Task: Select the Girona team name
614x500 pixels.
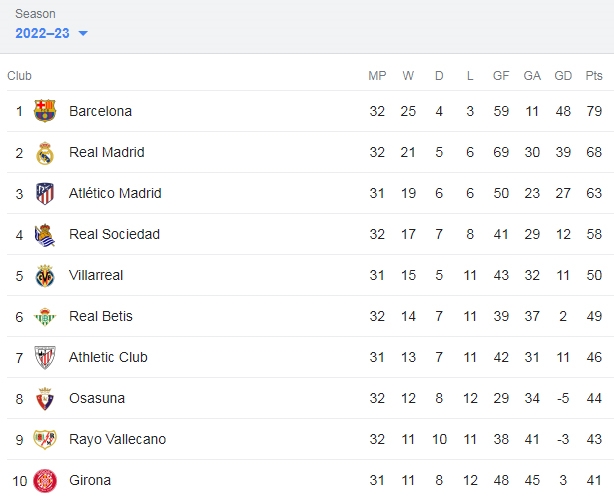Action: [90, 480]
